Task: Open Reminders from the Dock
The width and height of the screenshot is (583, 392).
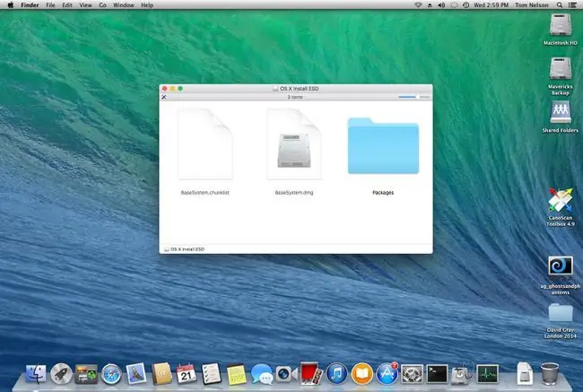Action: click(x=211, y=373)
